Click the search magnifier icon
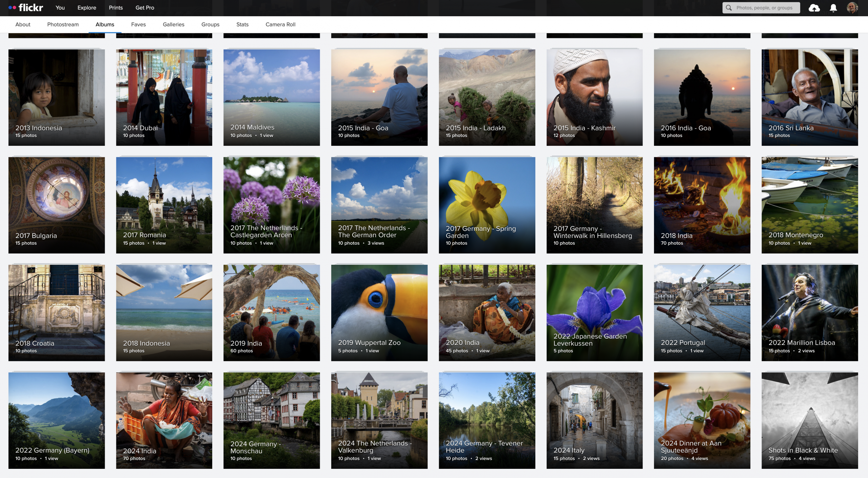The width and height of the screenshot is (868, 478). tap(729, 8)
